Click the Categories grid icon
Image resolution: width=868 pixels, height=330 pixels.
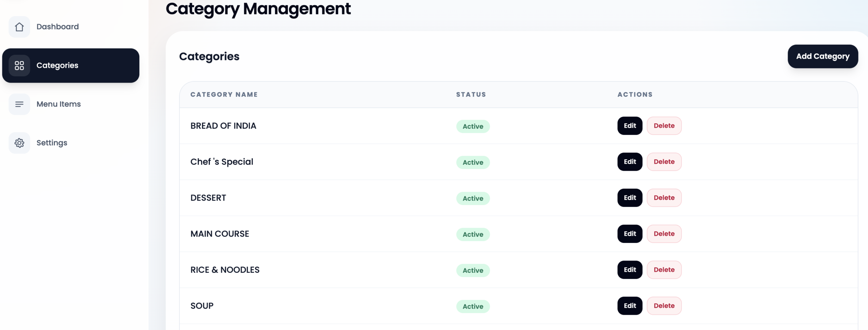(19, 65)
